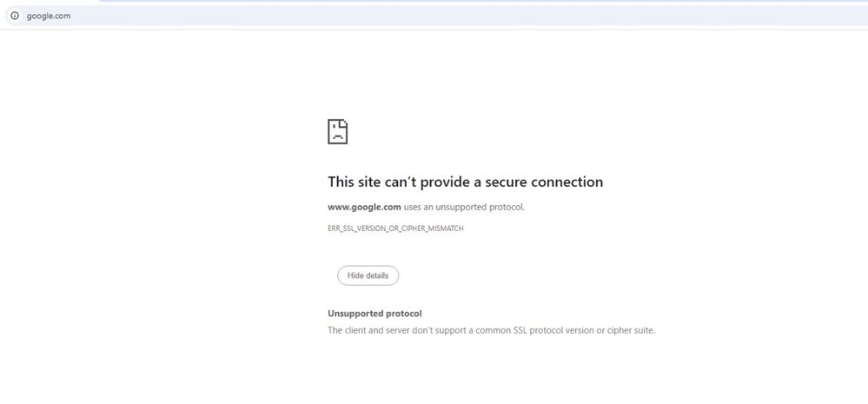Click "uses an unsupported protocol." text
The width and height of the screenshot is (868, 404).
[465, 207]
